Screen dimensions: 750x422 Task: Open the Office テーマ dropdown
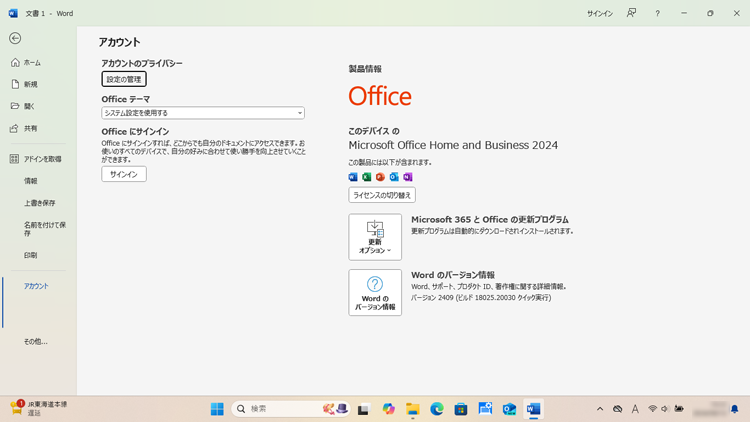(203, 113)
